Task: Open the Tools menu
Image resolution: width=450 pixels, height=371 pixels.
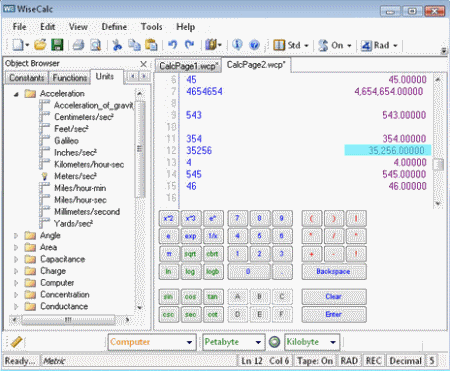Action: pyautogui.click(x=151, y=27)
